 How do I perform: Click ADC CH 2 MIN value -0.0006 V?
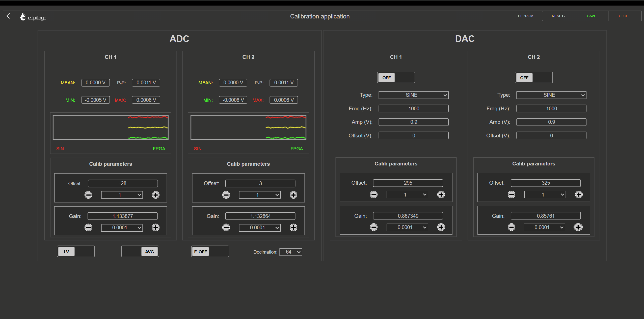(233, 100)
